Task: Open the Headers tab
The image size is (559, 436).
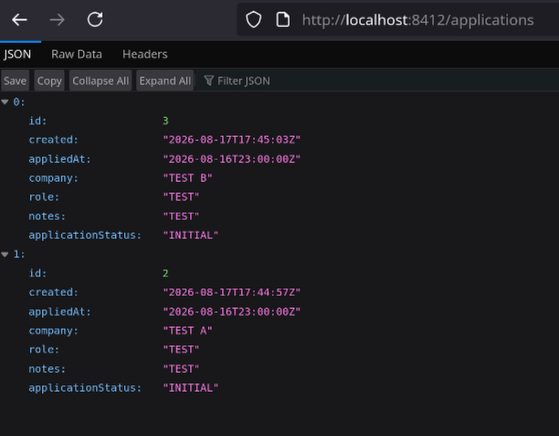Action: click(x=145, y=54)
